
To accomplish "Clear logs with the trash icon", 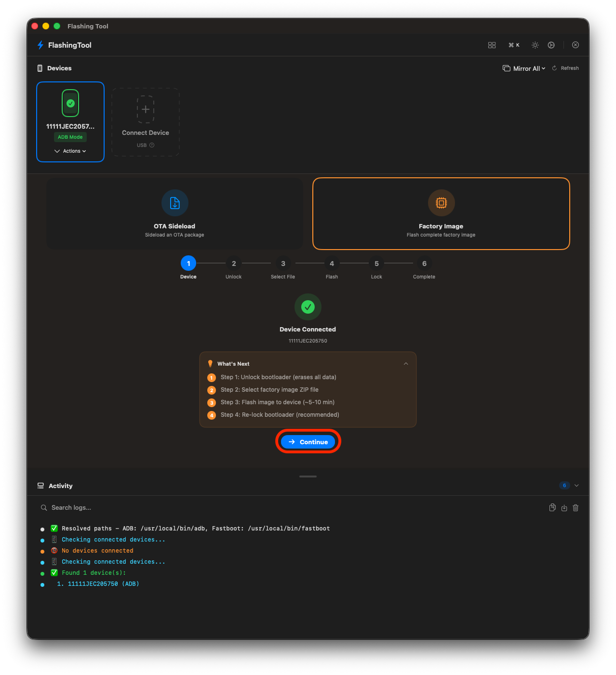I will 576,508.
